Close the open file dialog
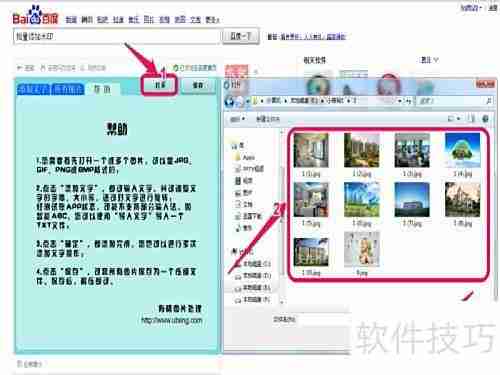This screenshot has width=500, height=375. coord(485,84)
